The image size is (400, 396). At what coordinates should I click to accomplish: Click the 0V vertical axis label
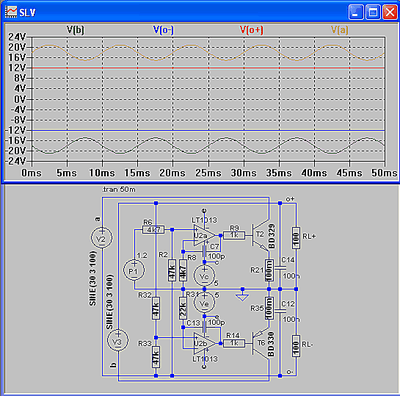pos(20,99)
